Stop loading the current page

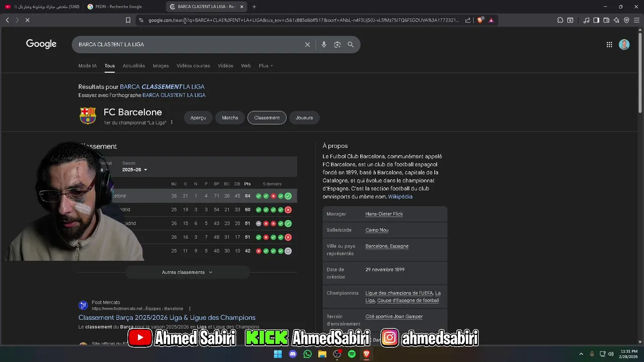pyautogui.click(x=27, y=20)
